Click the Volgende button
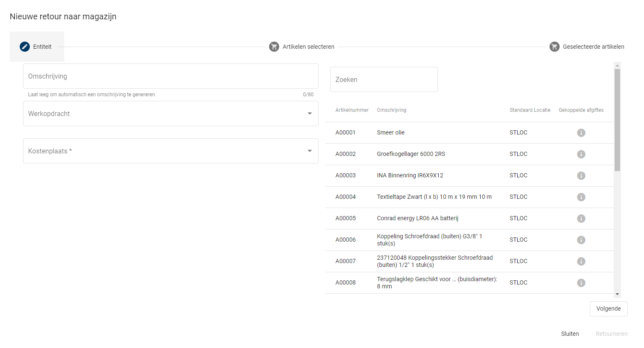The image size is (644, 348). [608, 308]
